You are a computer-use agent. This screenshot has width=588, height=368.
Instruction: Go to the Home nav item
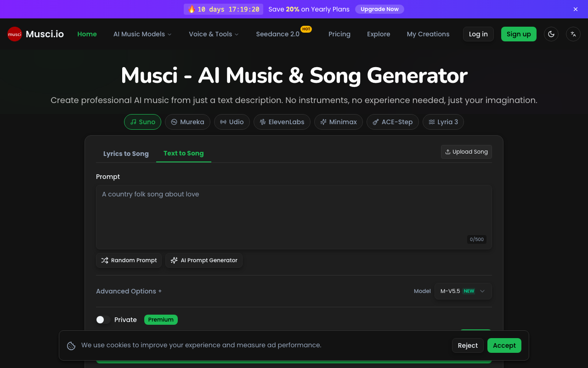[x=87, y=34]
